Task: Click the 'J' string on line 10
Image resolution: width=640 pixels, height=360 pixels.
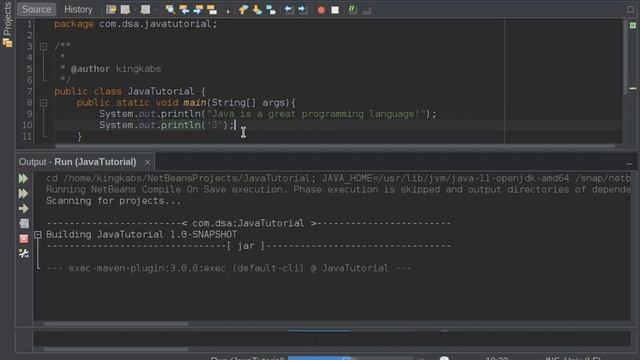Action: [x=214, y=125]
